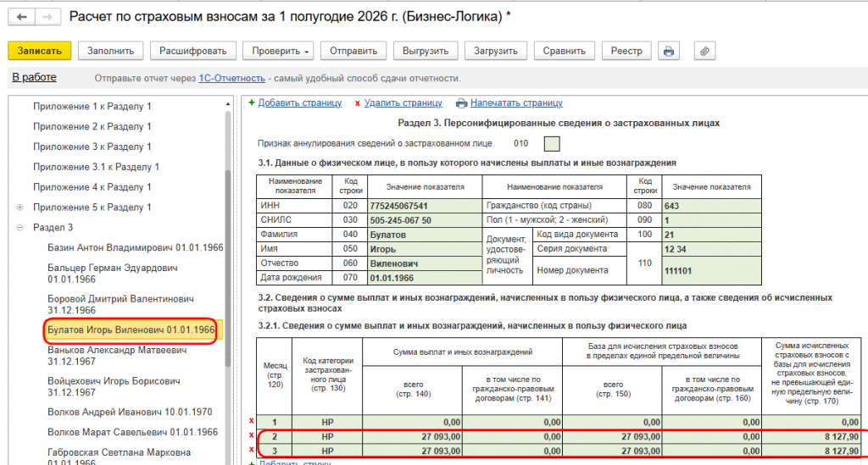Click the Отчество field Виленович

click(426, 263)
